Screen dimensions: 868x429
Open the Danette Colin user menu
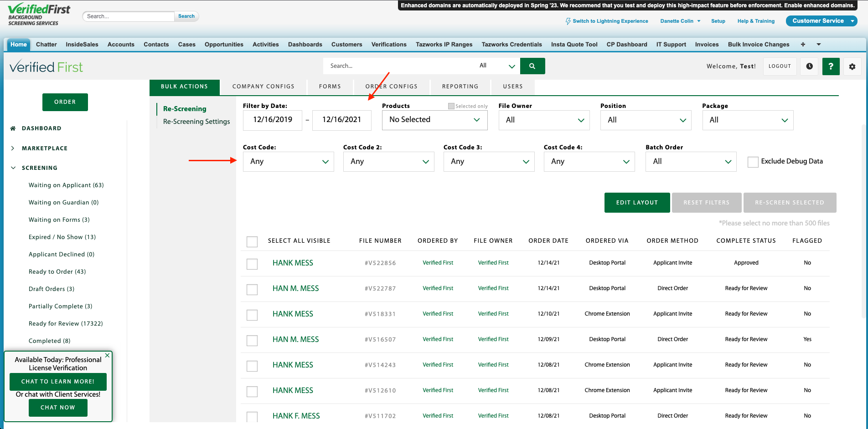pos(680,21)
